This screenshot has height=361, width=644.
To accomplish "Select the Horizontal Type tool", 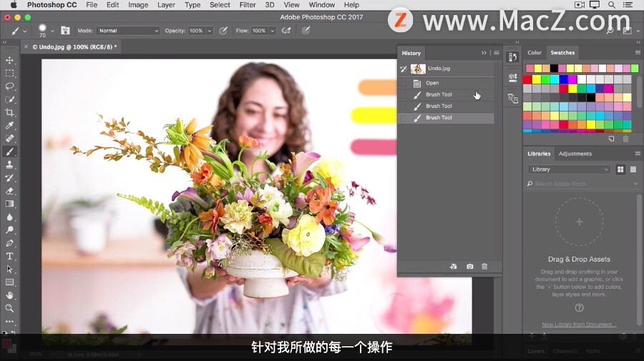I will tap(9, 256).
